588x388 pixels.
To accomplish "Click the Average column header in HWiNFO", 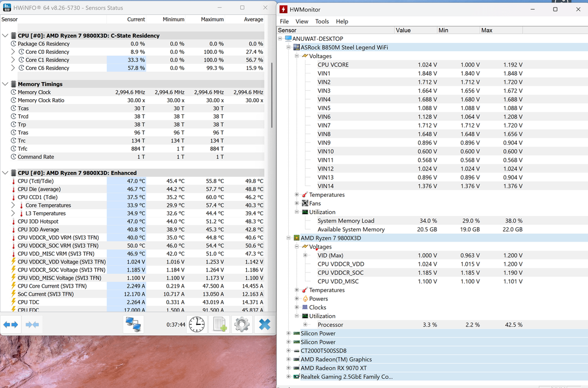I will click(x=253, y=20).
